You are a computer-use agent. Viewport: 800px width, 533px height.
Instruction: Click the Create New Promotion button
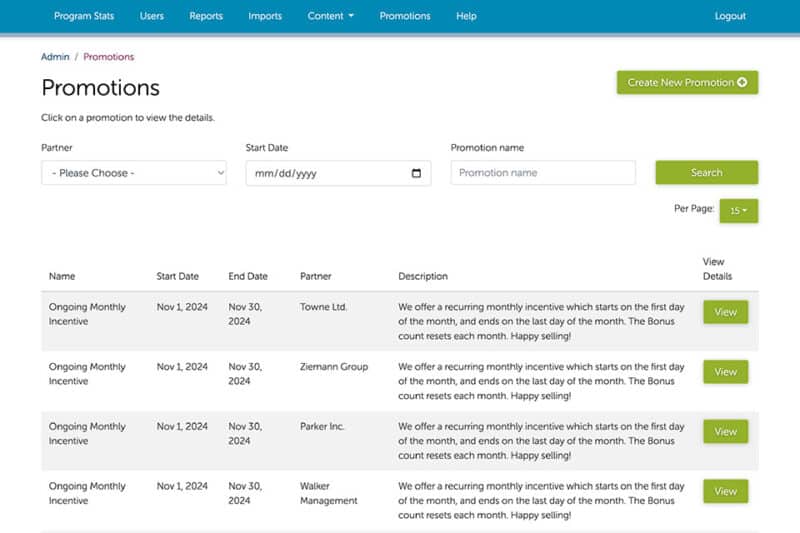[687, 83]
